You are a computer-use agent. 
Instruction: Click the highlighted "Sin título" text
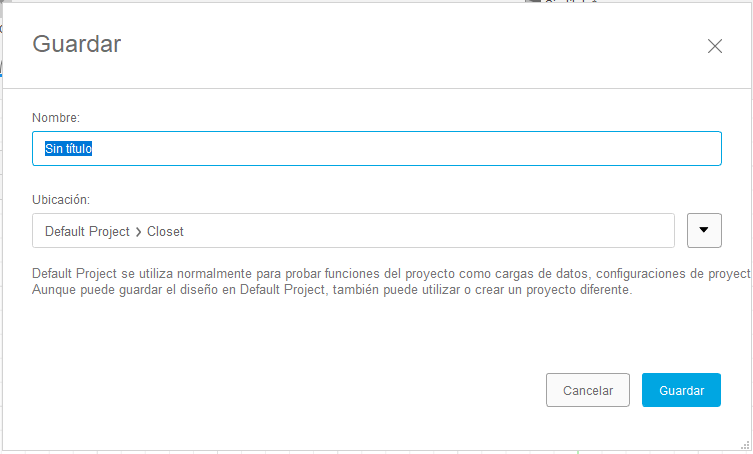point(69,149)
